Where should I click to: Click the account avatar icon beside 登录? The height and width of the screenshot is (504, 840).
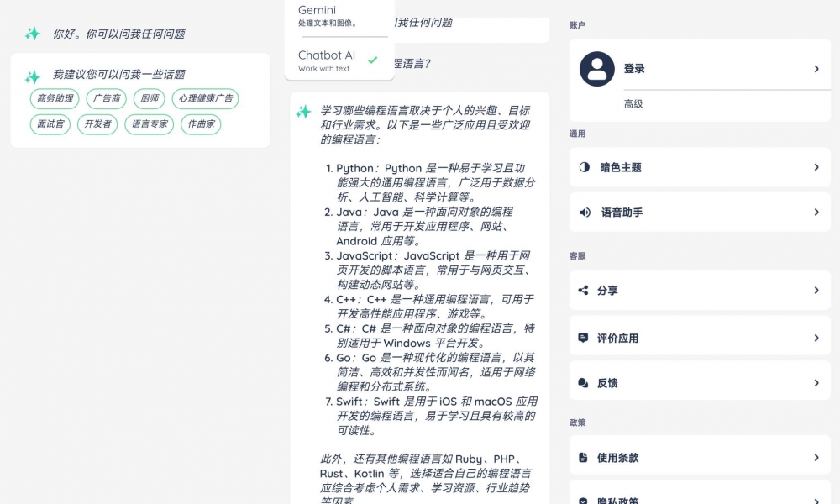[597, 69]
